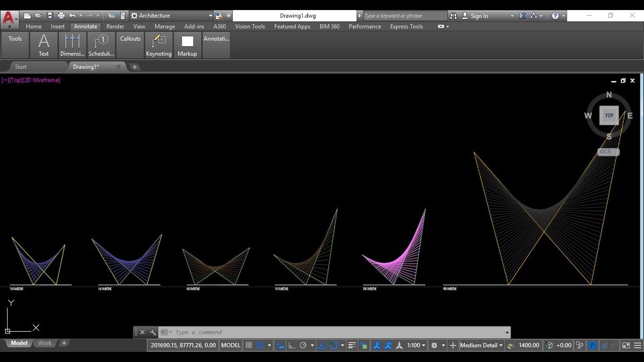Click the Undo arrow icon

click(x=73, y=16)
